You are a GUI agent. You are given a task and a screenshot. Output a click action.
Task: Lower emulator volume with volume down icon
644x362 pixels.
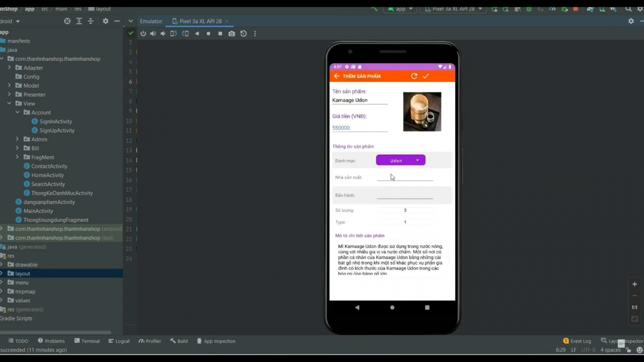point(163,34)
